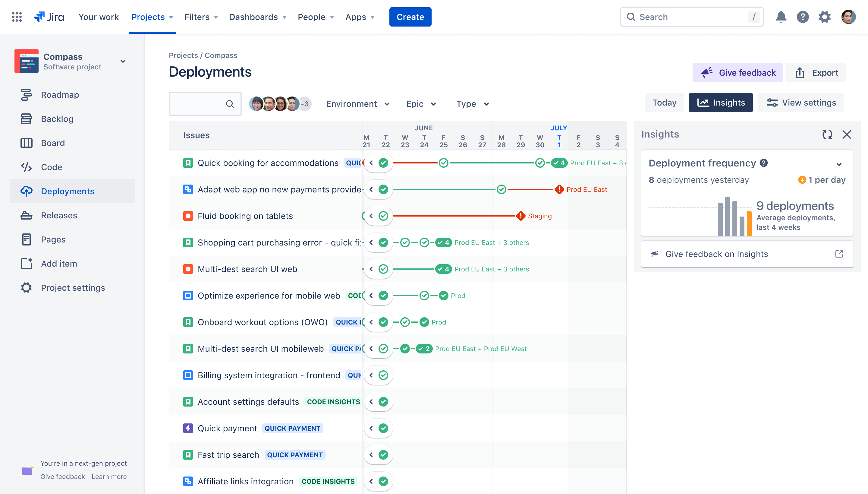This screenshot has width=868, height=494.
Task: Expand the Type filter dropdown
Action: pos(472,103)
